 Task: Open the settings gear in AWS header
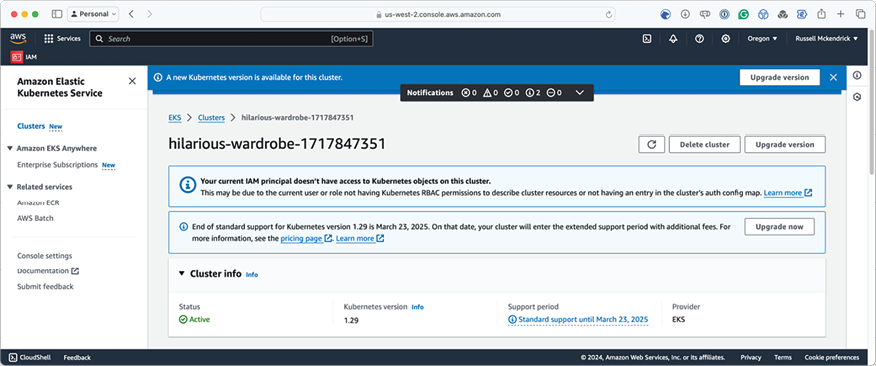click(726, 39)
